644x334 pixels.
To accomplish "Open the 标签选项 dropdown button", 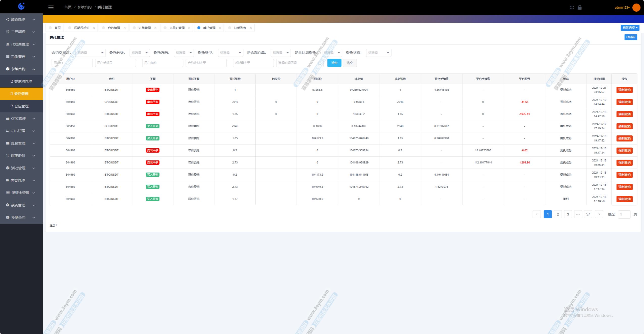I will point(630,28).
